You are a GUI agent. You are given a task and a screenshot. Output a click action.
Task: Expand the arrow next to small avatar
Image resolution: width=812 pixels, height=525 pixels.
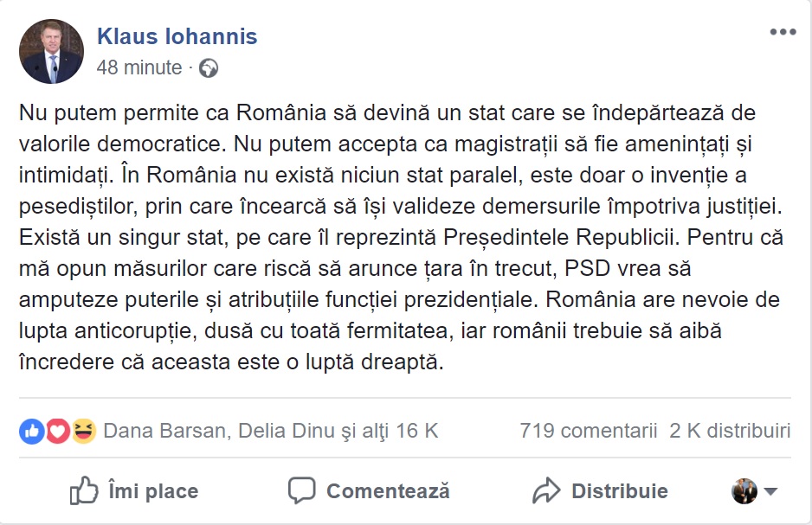click(x=770, y=491)
